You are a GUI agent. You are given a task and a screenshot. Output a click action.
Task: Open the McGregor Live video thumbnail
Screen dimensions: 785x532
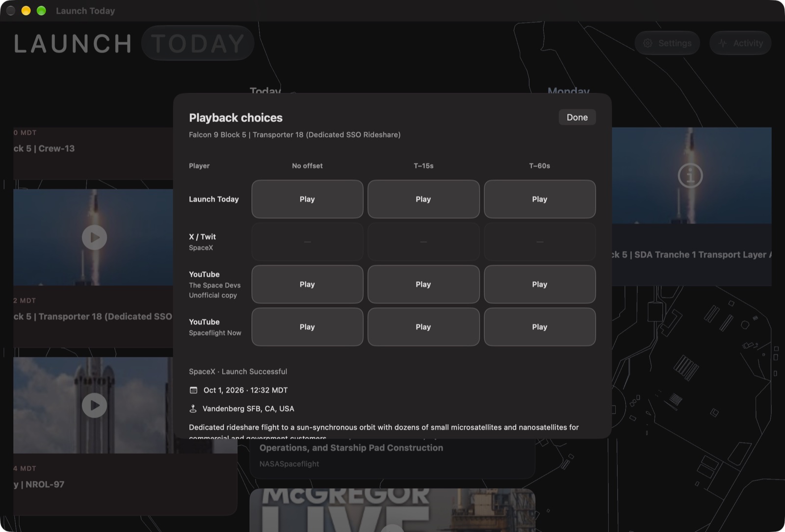click(392, 510)
